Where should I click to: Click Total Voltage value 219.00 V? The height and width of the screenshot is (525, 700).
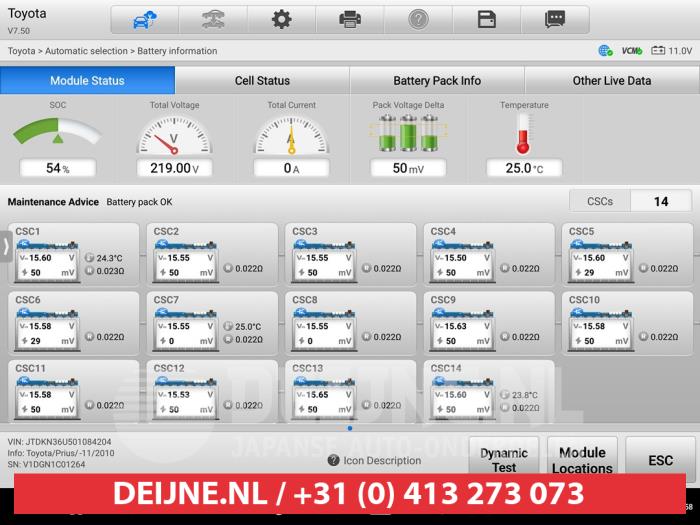[x=174, y=168]
